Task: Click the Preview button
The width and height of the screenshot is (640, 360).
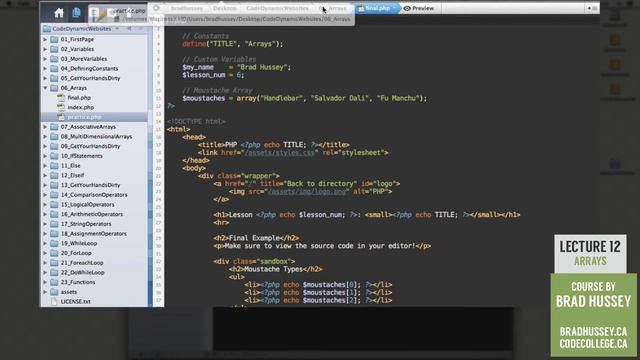Action: (419, 8)
